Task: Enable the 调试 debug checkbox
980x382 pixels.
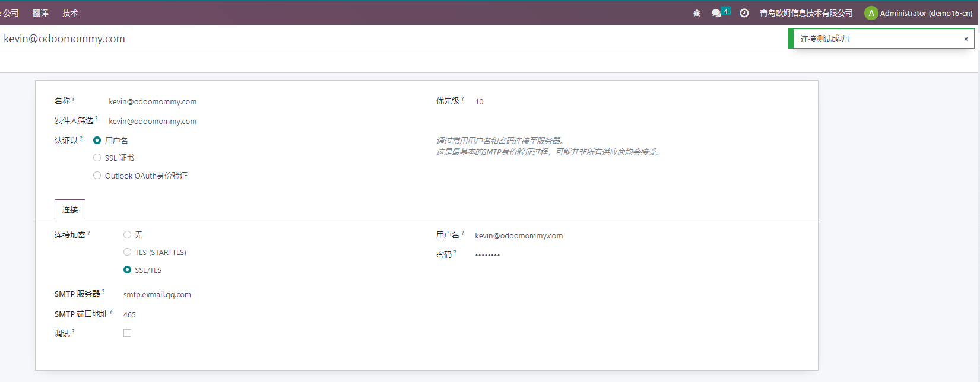Action: tap(127, 333)
